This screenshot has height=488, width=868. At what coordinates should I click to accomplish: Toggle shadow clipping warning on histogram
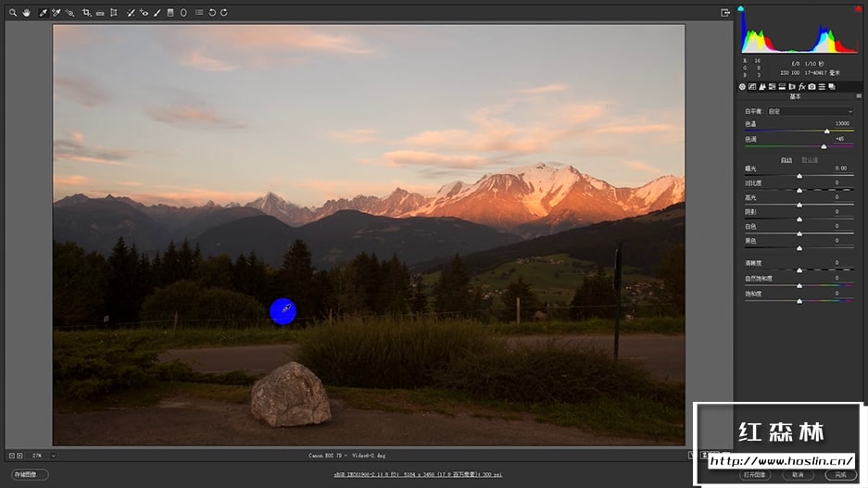(x=741, y=8)
